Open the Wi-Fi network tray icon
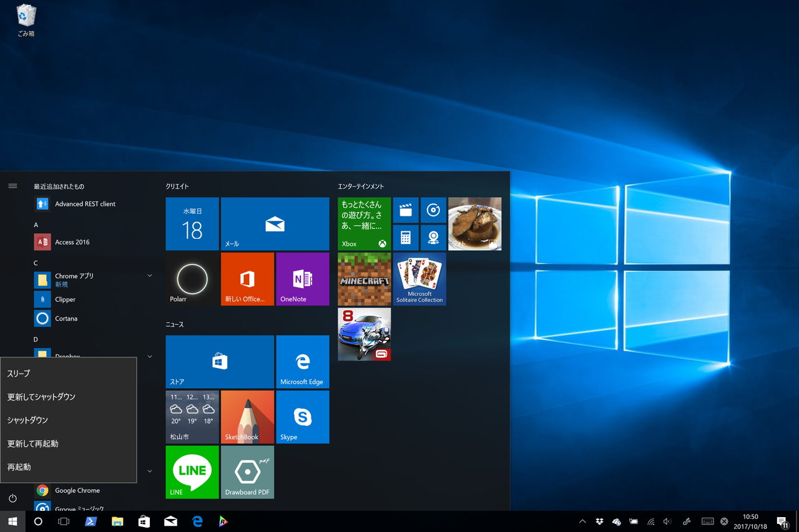 [651, 521]
